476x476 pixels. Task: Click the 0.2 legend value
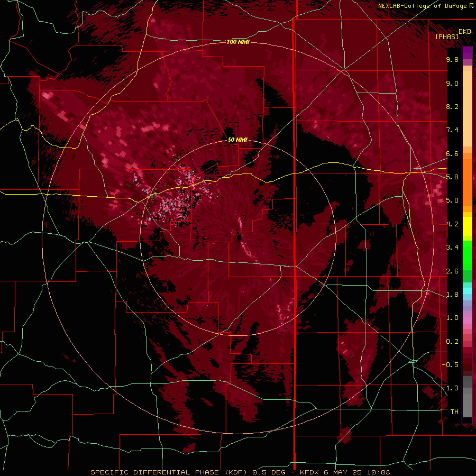(x=452, y=342)
